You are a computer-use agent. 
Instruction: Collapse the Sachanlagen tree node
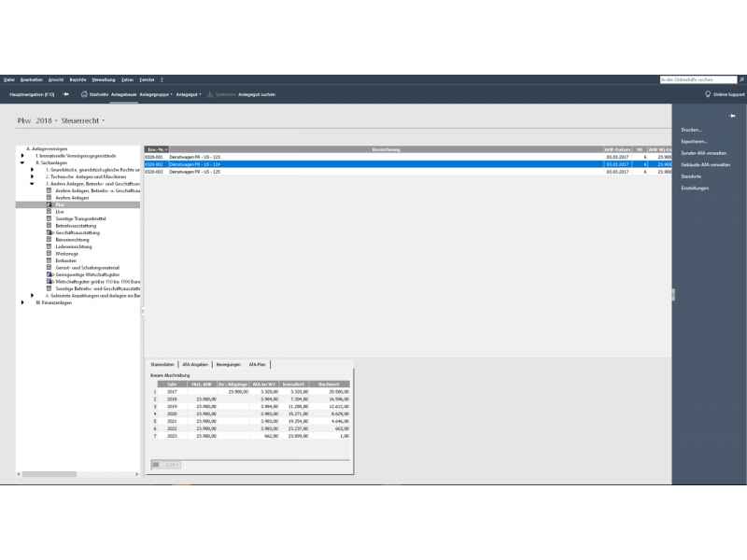pos(22,162)
